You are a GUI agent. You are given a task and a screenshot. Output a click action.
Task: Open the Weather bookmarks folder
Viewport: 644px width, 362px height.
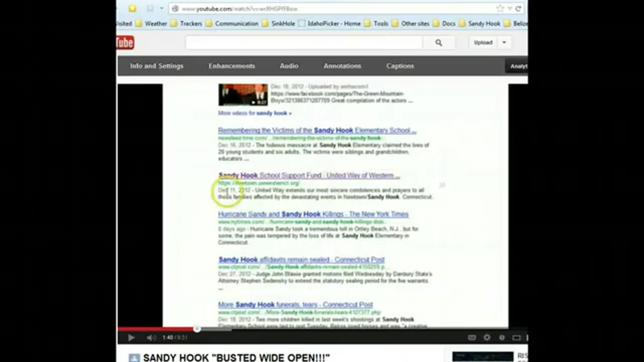tap(151, 24)
